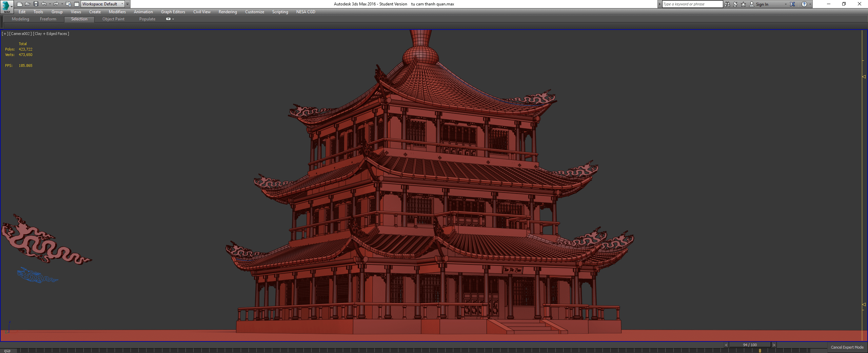The width and height of the screenshot is (868, 353).
Task: Open the Sign In dropdown arrow
Action: (x=786, y=4)
